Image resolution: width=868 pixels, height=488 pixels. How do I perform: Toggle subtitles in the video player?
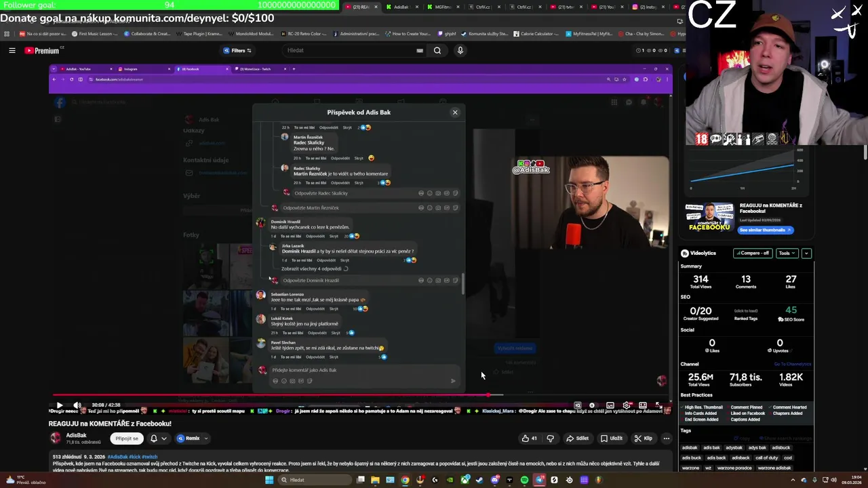[610, 405]
